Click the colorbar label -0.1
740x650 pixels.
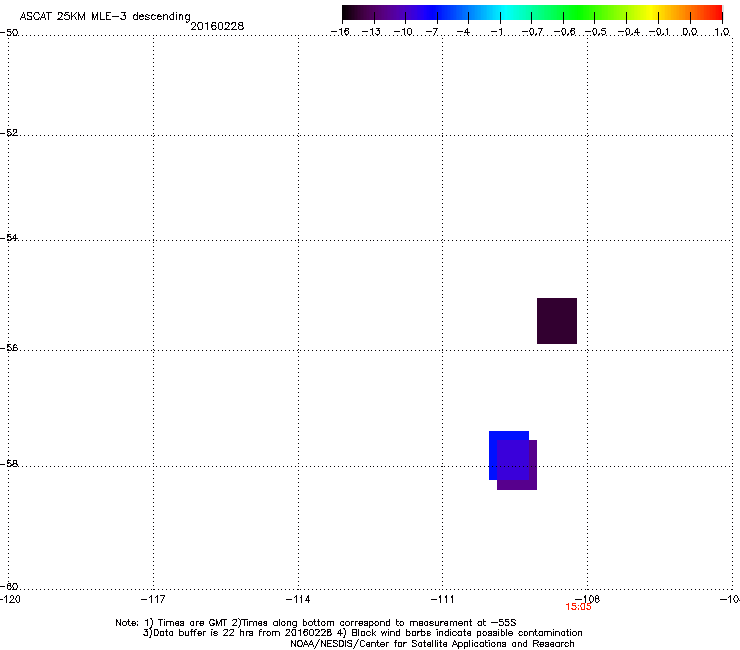pyautogui.click(x=660, y=32)
